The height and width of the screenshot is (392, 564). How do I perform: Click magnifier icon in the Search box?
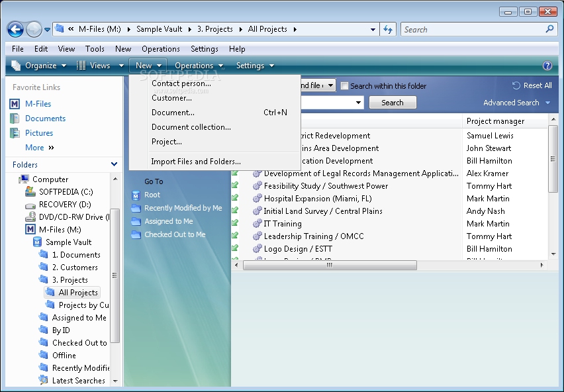point(549,29)
